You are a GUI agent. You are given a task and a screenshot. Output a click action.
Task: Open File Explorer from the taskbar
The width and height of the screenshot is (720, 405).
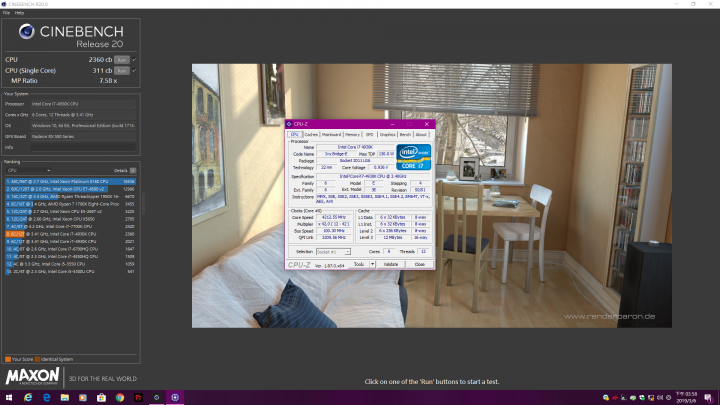[x=65, y=398]
